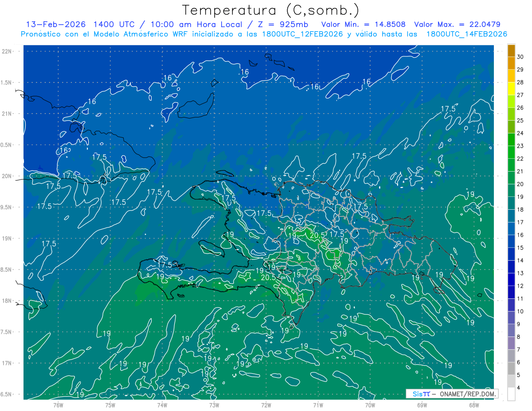The width and height of the screenshot is (532, 411).
Task: Click the "22N" latitude axis label
Action: 7,51
